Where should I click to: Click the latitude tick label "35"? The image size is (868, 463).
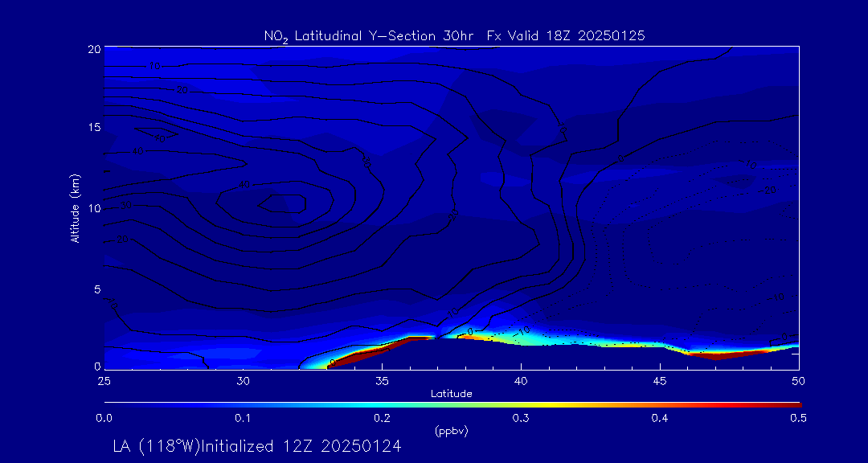point(382,380)
